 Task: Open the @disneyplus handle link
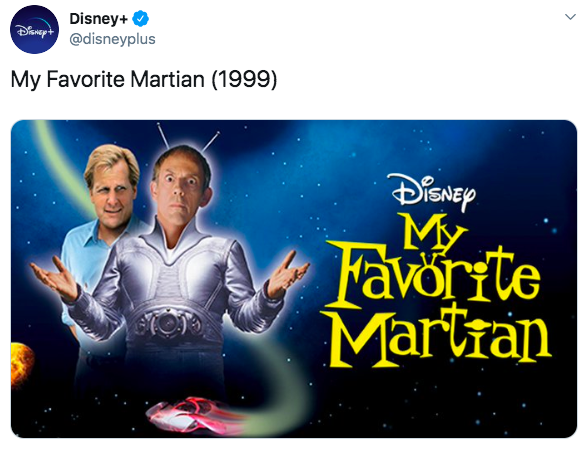point(112,39)
